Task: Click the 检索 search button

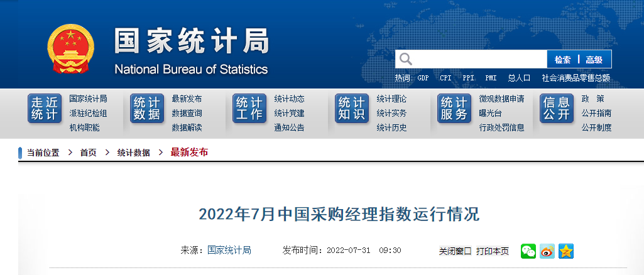Action: (563, 60)
